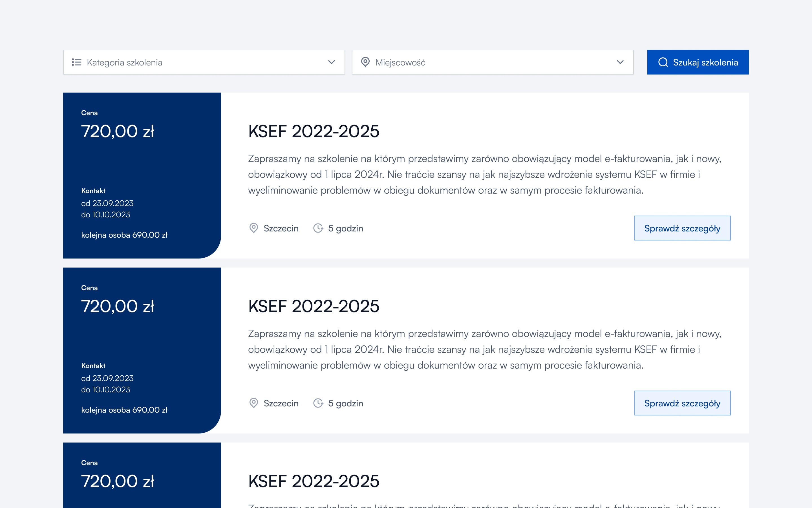Click the list icon in the Kategoria szkolenia field
812x508 pixels.
(x=76, y=62)
